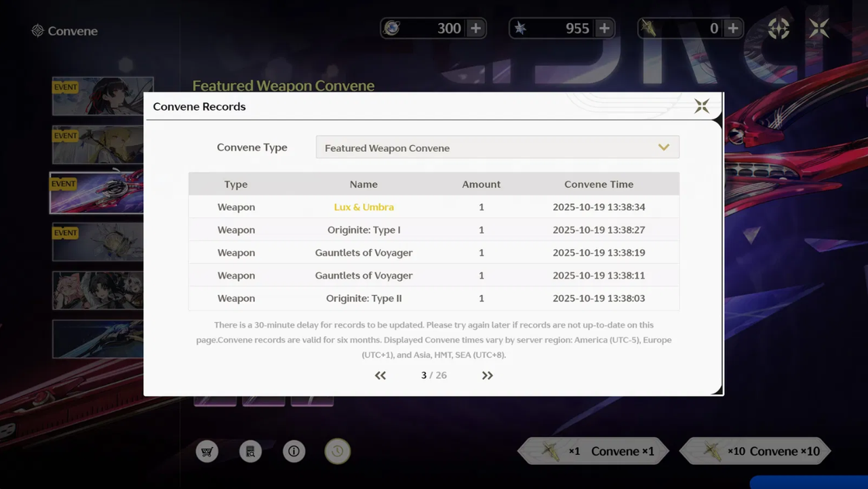This screenshot has height=489, width=868.
Task: Click the gold Lux & Umbra record
Action: tap(363, 207)
